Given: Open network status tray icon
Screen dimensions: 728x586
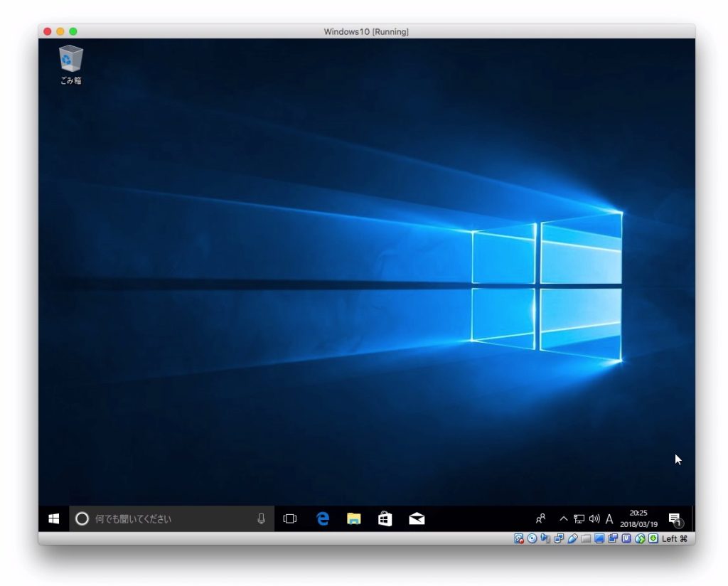Looking at the screenshot, I should click(x=579, y=518).
